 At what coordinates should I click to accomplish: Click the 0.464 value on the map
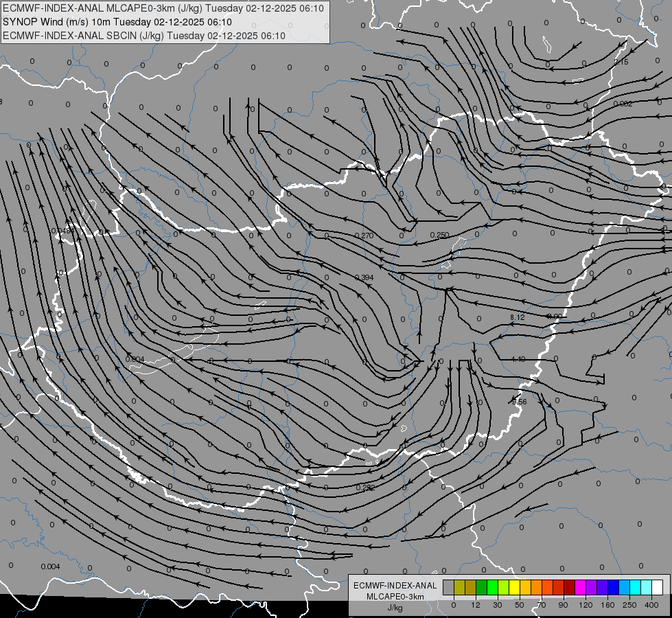62,231
